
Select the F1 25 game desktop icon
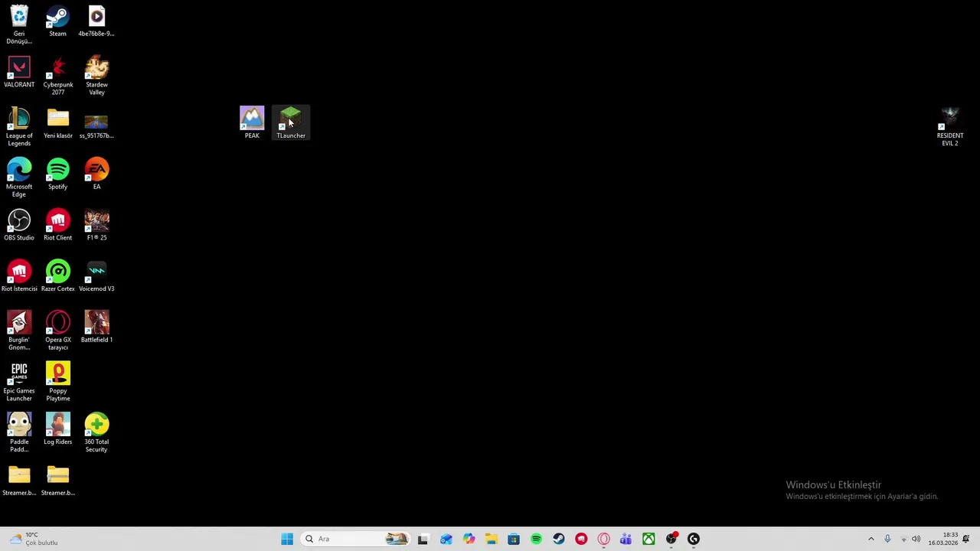tap(96, 225)
